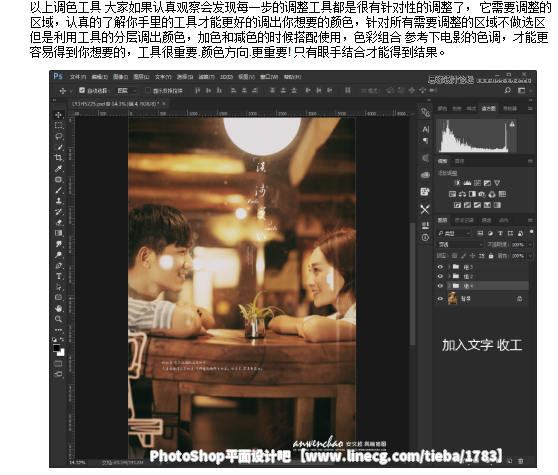Select the History Brush tool
Viewport: 558px width, 475px height.
(x=59, y=212)
